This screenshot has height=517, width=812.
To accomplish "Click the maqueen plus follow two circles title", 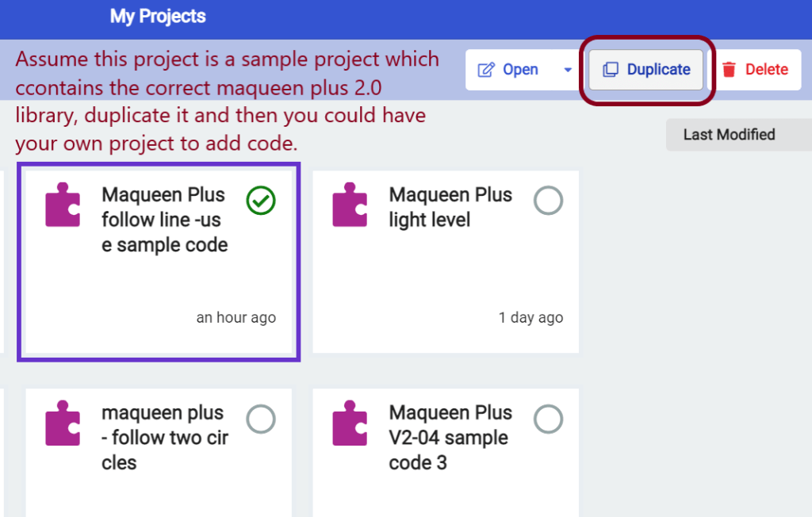I will pyautogui.click(x=165, y=438).
